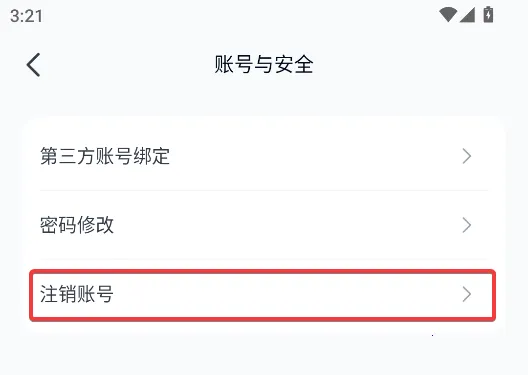The image size is (528, 375).
Task: Select the account cancellation entry
Action: point(263,295)
